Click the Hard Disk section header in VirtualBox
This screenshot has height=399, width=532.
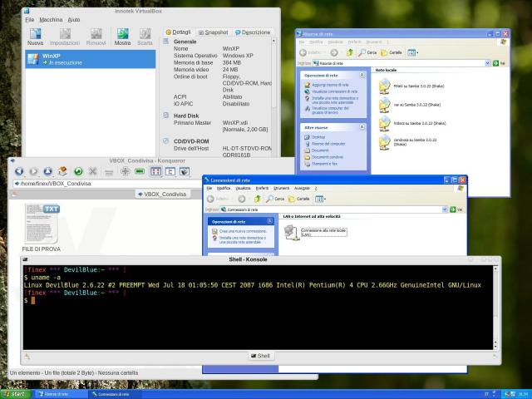[x=186, y=116]
